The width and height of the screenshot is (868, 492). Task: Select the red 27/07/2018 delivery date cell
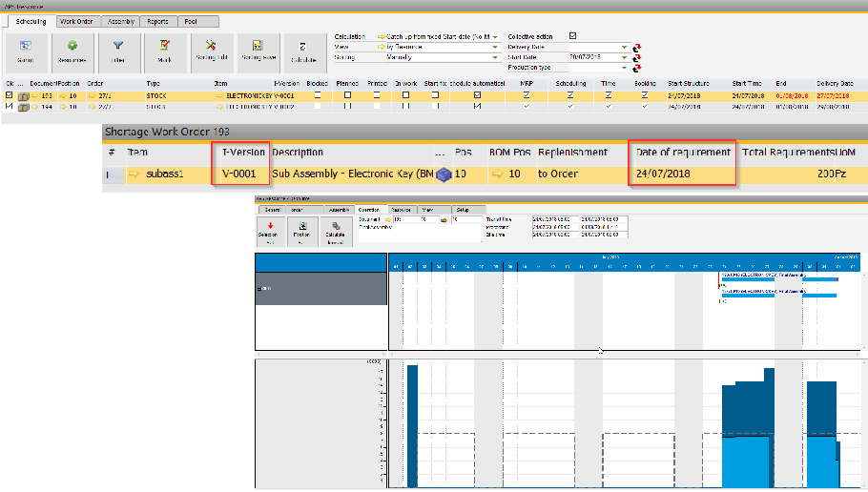[x=833, y=96]
